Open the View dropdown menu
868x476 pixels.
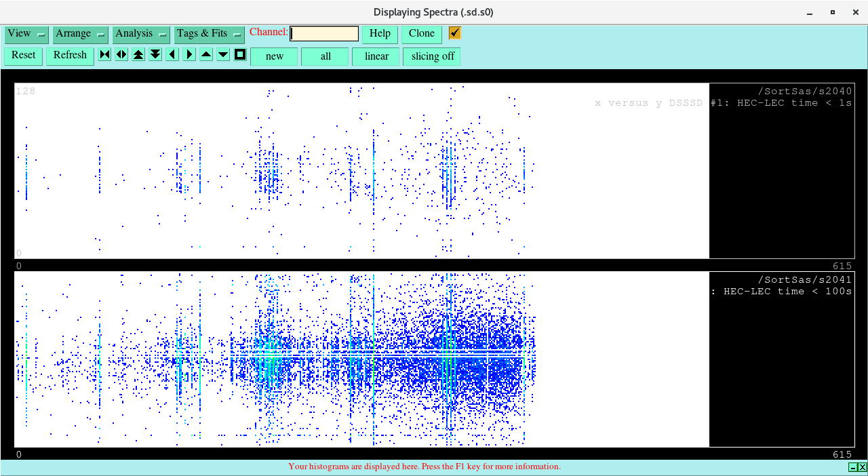[26, 34]
